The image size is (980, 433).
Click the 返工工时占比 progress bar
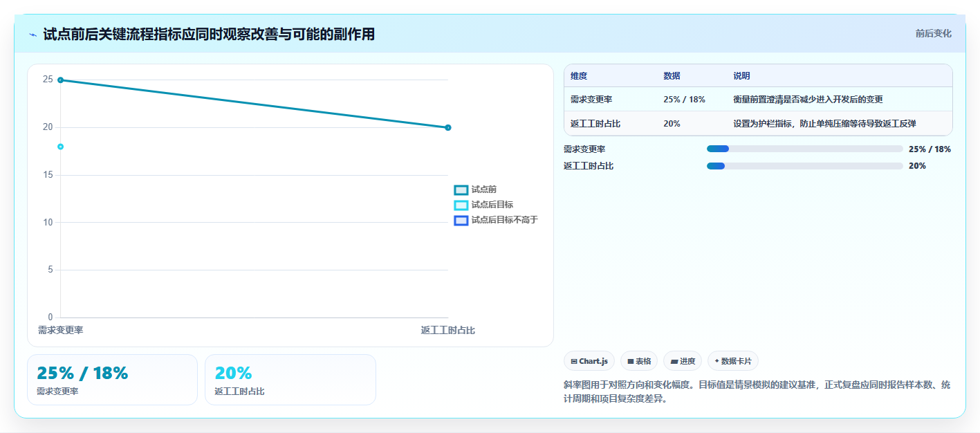click(805, 166)
